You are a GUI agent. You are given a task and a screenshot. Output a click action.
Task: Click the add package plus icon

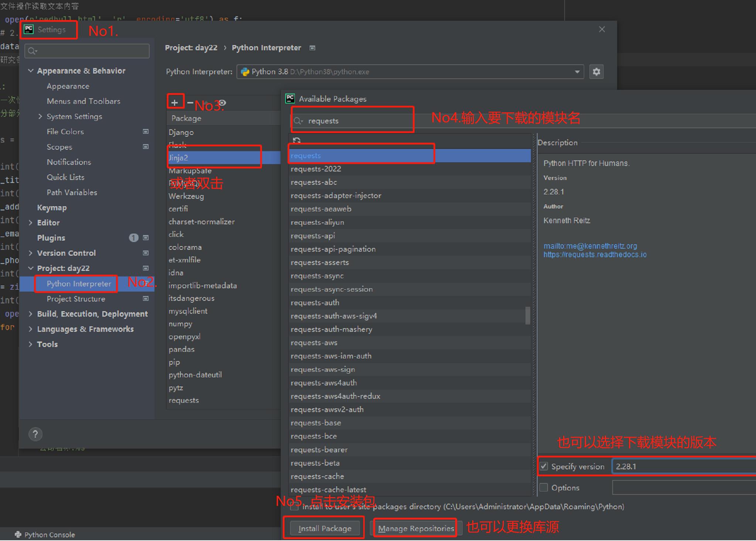pyautogui.click(x=175, y=102)
